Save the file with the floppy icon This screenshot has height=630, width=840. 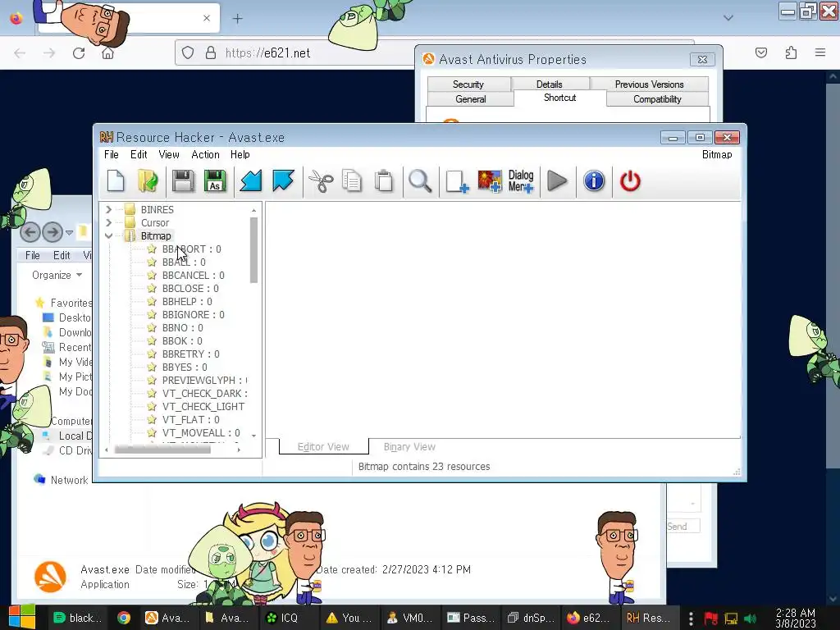point(183,181)
